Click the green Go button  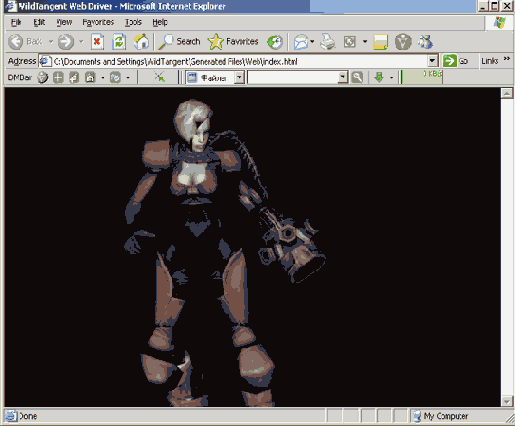coord(456,61)
